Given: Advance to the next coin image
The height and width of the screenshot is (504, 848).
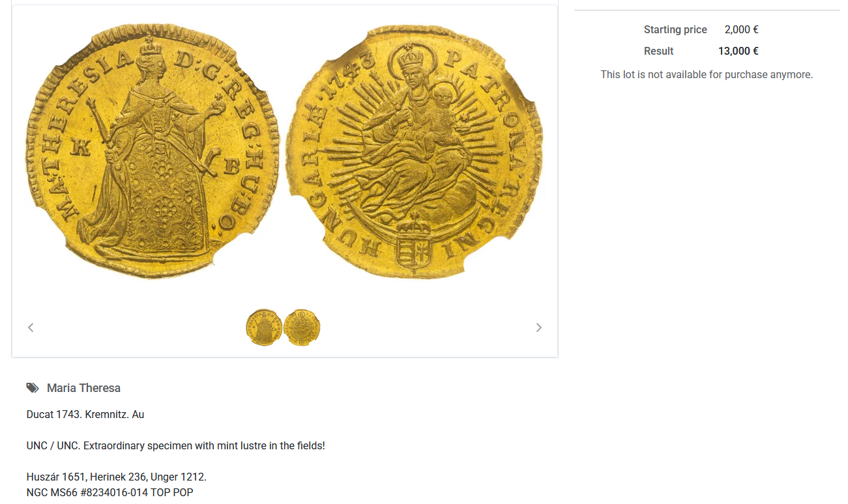Looking at the screenshot, I should 538,328.
